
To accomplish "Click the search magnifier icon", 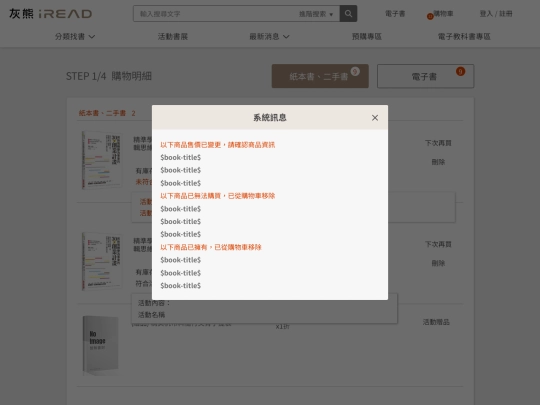I will point(348,14).
